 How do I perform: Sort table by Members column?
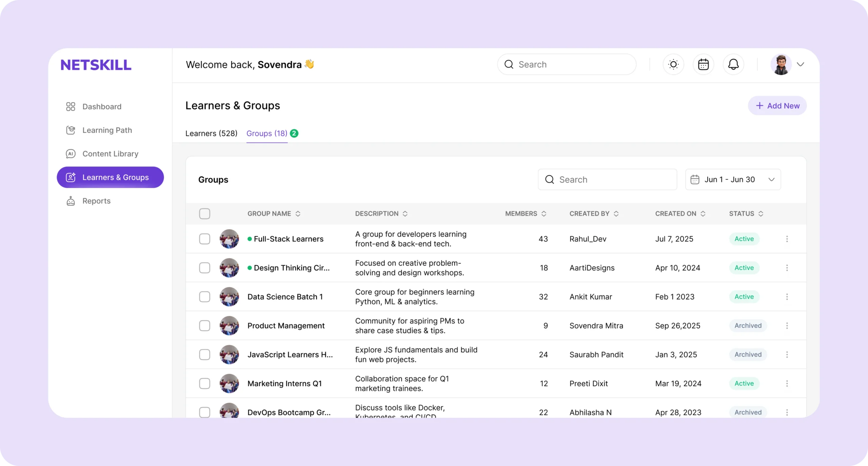point(544,214)
